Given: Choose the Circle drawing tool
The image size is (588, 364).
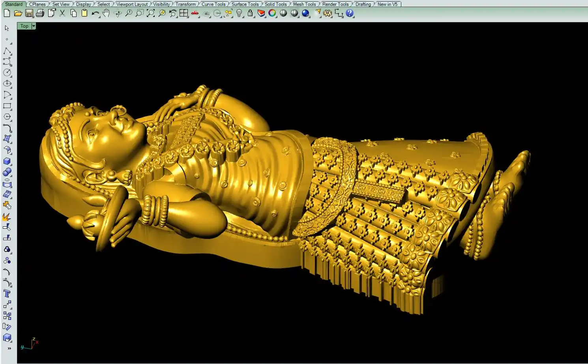Looking at the screenshot, I should click(7, 73).
